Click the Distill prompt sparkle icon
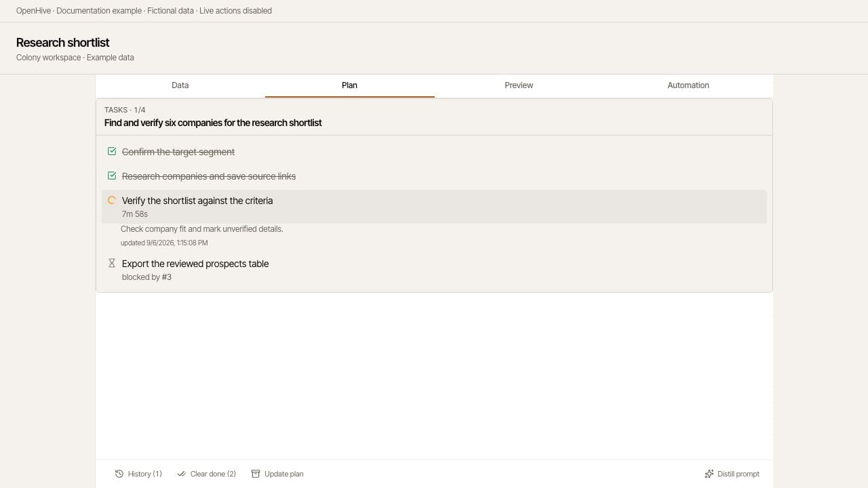This screenshot has width=868, height=488. (x=709, y=474)
